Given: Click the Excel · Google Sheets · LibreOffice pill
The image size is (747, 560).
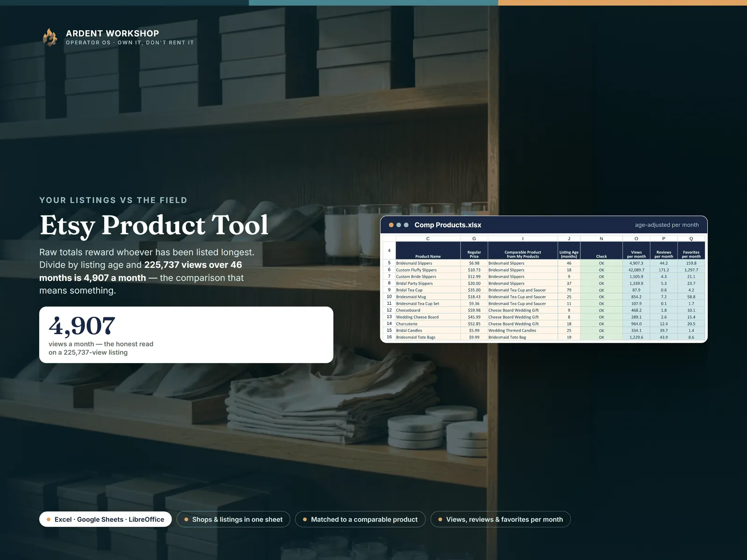Looking at the screenshot, I should 106,519.
